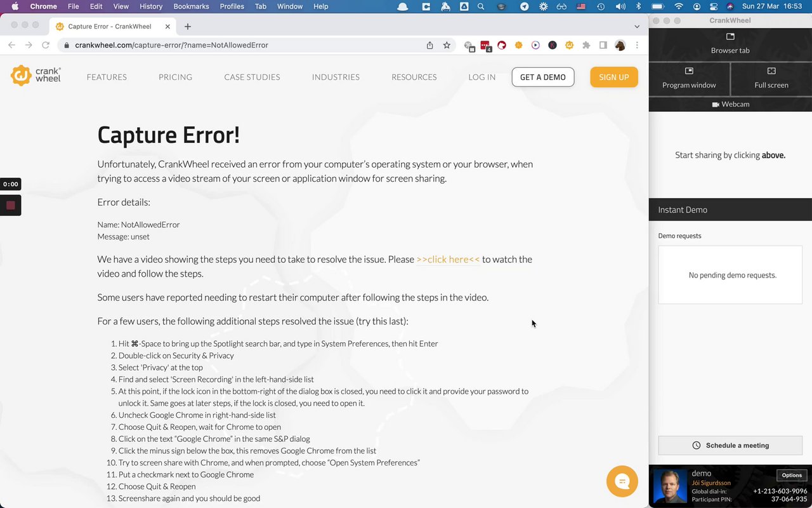Reload the page

point(46,45)
